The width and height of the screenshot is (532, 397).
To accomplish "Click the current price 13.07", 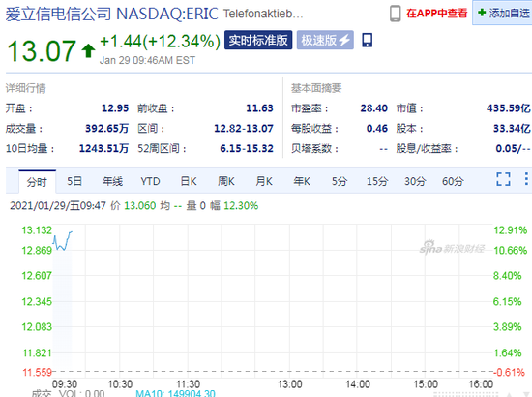I will point(42,51).
